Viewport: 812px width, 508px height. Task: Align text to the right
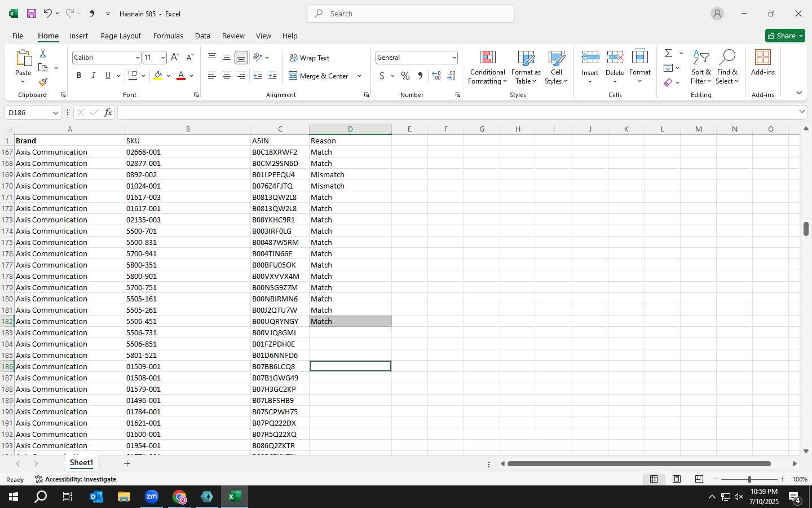pos(241,76)
